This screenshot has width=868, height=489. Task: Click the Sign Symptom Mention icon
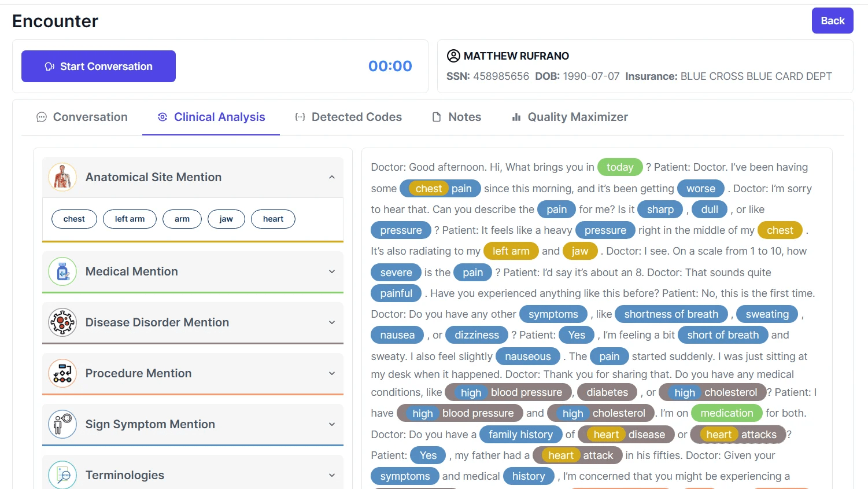pyautogui.click(x=62, y=424)
